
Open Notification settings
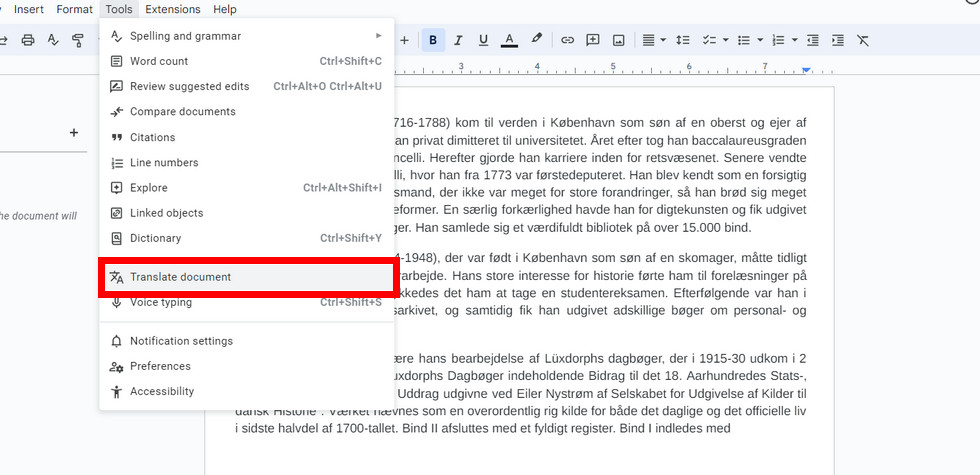(247, 341)
